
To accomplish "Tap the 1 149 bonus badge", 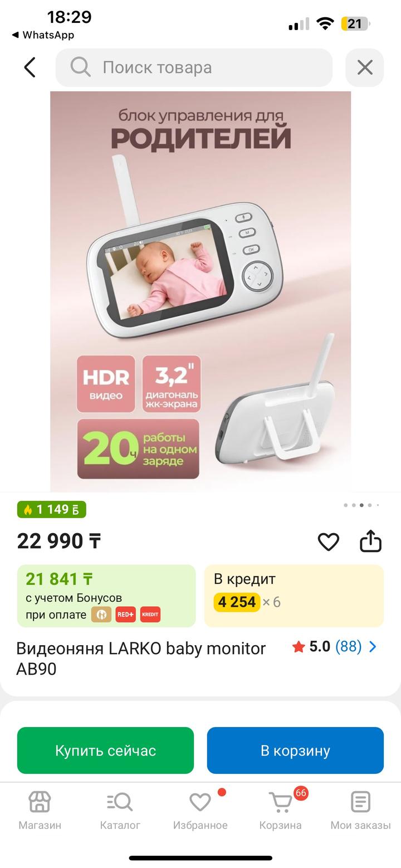I will point(52,510).
